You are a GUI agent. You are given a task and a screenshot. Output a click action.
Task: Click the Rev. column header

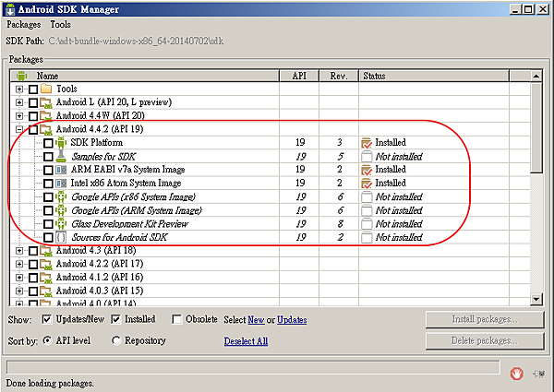click(339, 76)
